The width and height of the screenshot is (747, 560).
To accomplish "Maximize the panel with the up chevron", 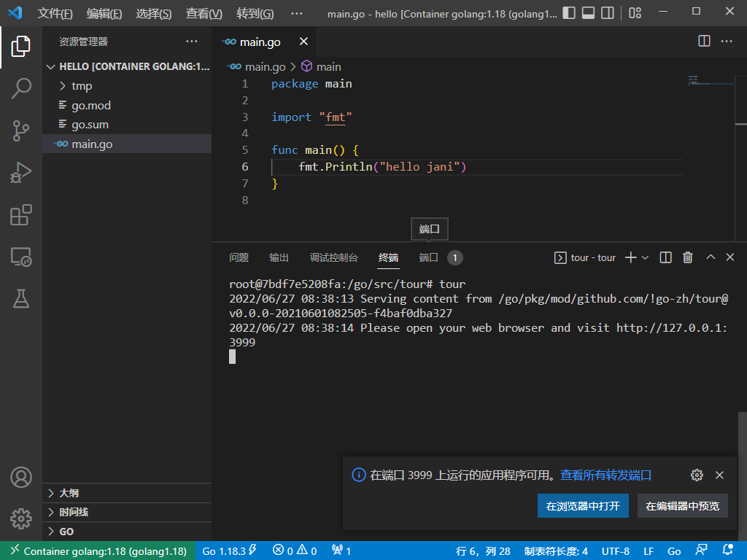I will (x=711, y=257).
